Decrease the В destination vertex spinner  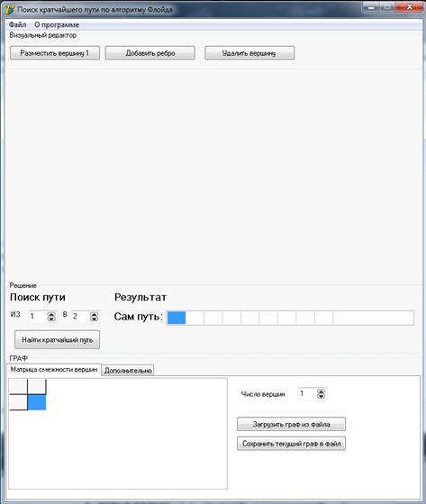click(94, 319)
